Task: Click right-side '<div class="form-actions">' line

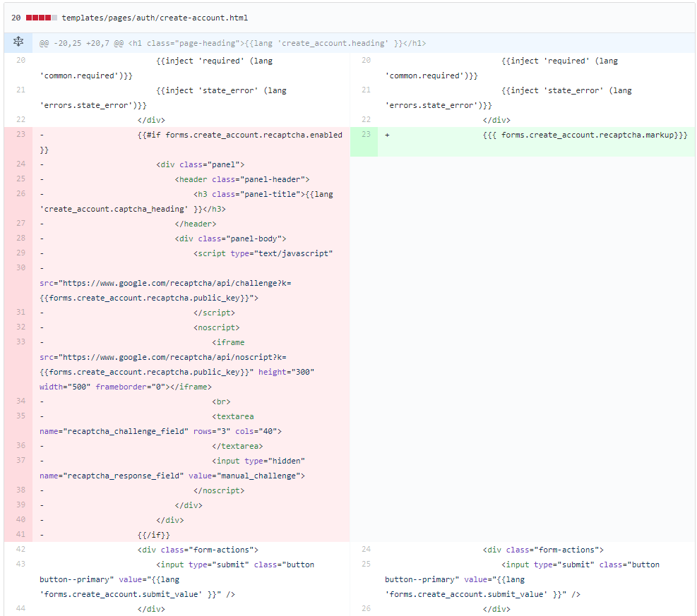Action: [x=543, y=550]
